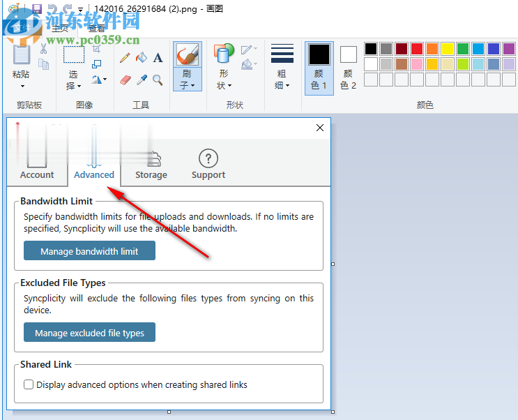Viewport: 518px width, 420px height.
Task: Select the Color picker eyedropper tool
Action: point(142,80)
